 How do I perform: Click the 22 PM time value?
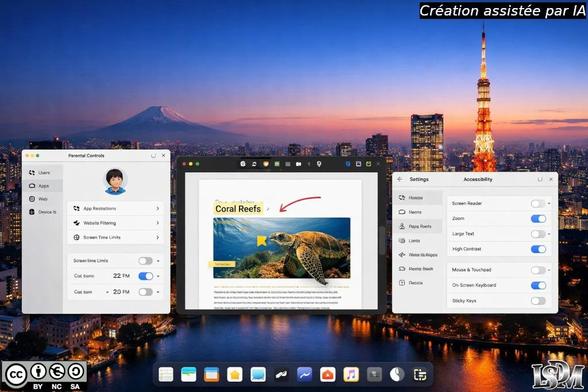tap(121, 276)
